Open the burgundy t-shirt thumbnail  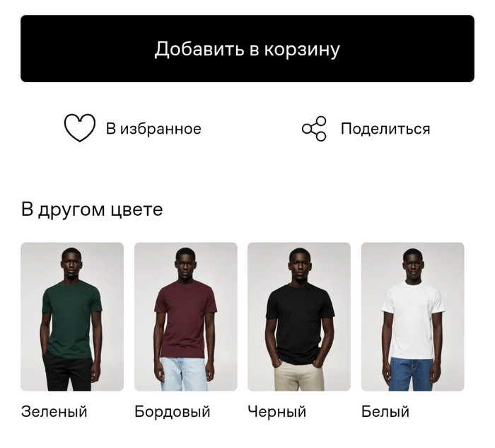tap(185, 316)
